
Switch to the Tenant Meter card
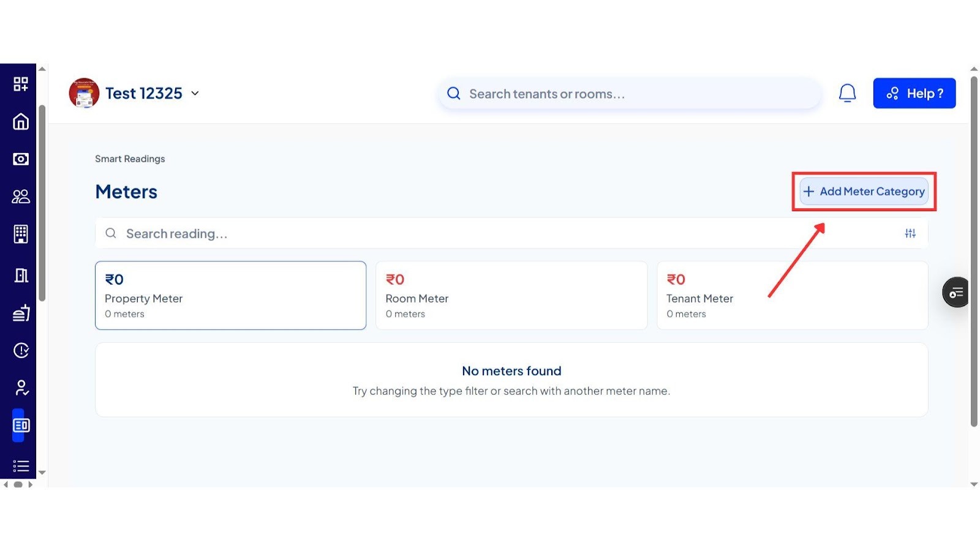tap(792, 296)
